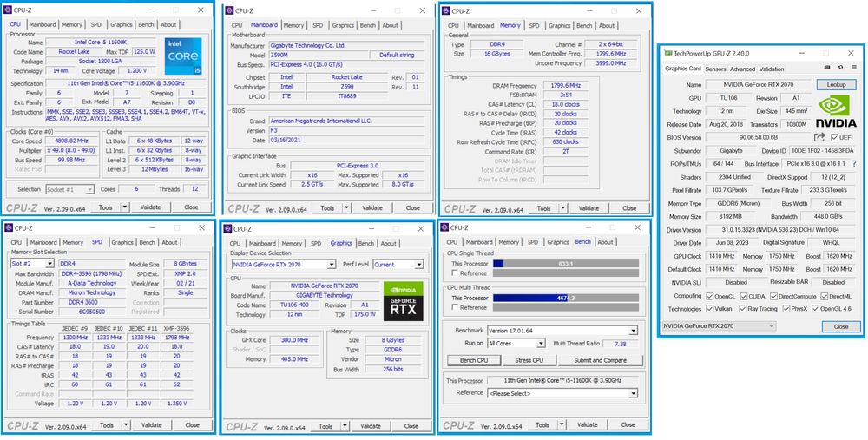
Task: Open the Reference Please Select dropdown
Action: point(633,393)
